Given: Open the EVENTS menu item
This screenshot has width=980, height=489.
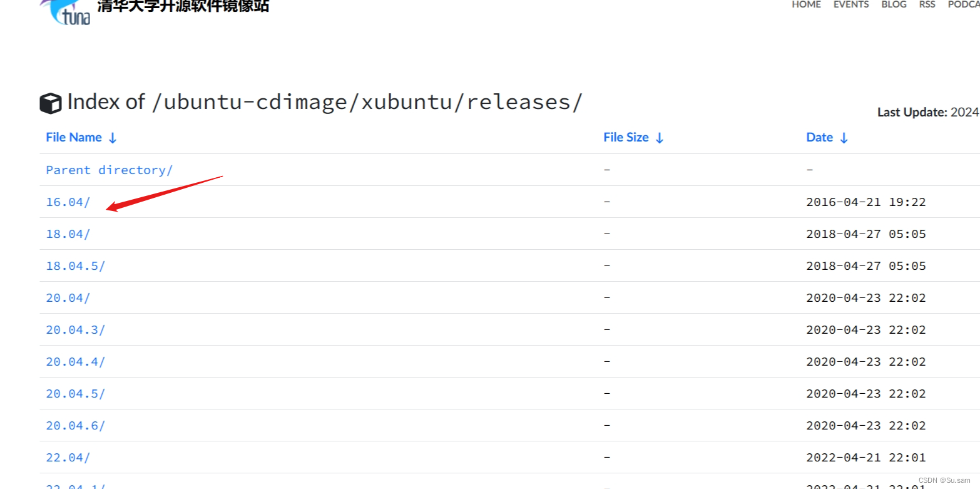Looking at the screenshot, I should coord(851,4).
